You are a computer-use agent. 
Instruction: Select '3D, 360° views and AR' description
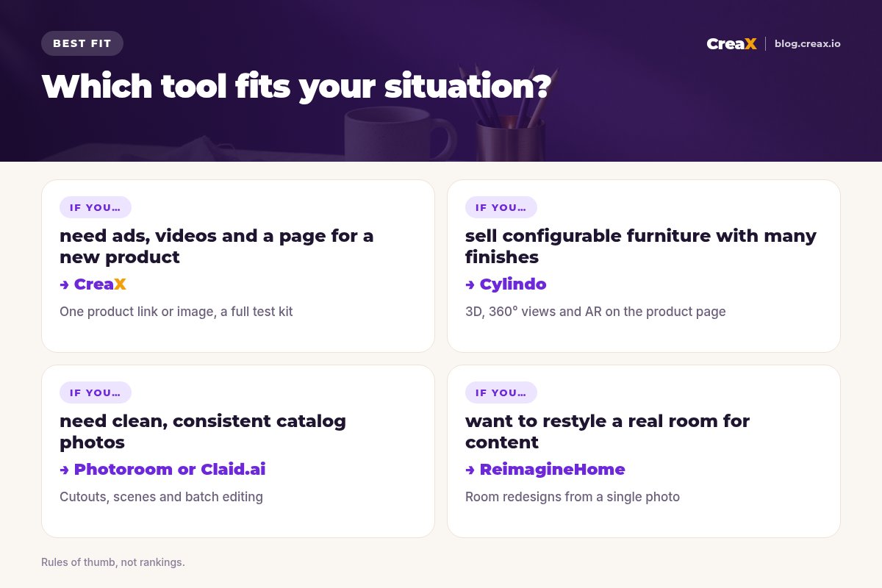pos(595,312)
